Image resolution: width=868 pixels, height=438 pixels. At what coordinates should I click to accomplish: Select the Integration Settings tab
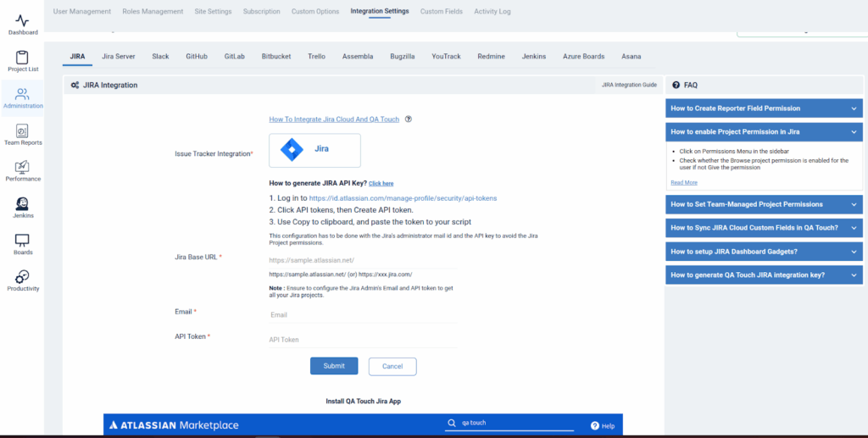(x=380, y=11)
